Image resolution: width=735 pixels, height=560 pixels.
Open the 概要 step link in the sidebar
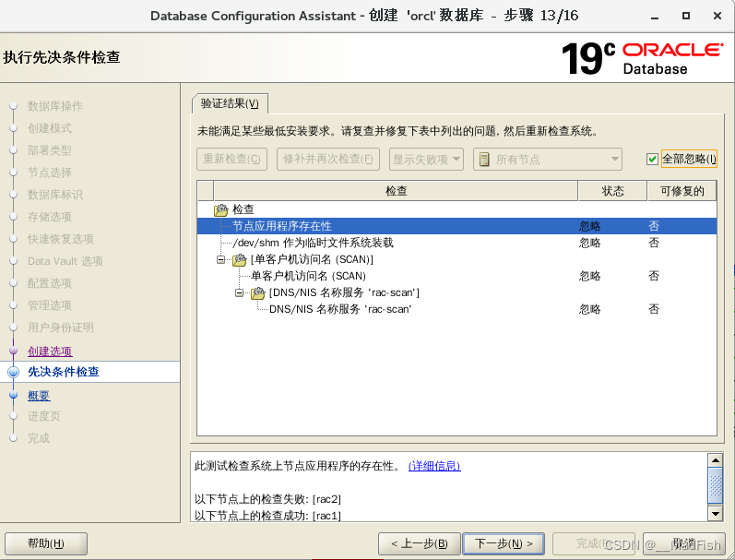click(39, 396)
